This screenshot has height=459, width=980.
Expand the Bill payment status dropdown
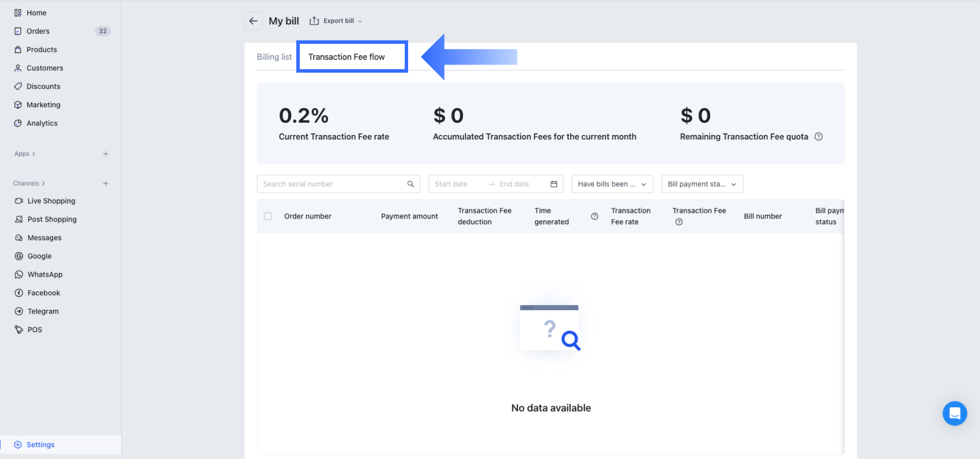click(702, 184)
